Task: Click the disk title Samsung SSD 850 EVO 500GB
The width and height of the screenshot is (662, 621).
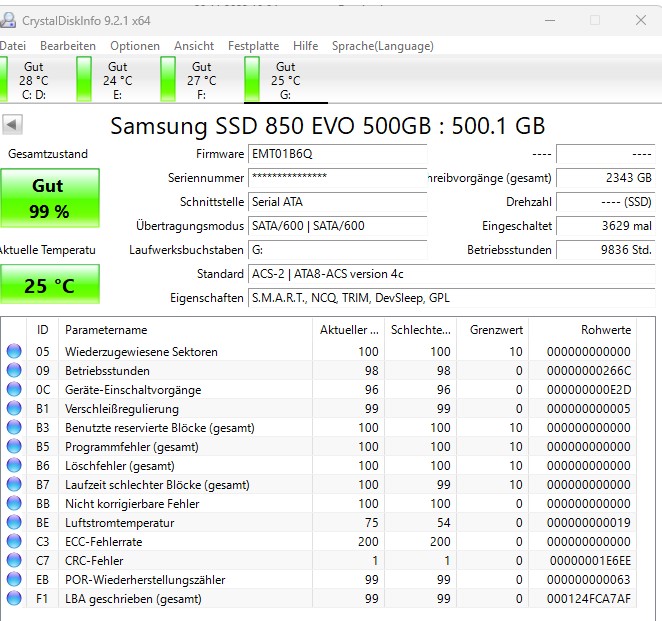Action: click(x=327, y=125)
